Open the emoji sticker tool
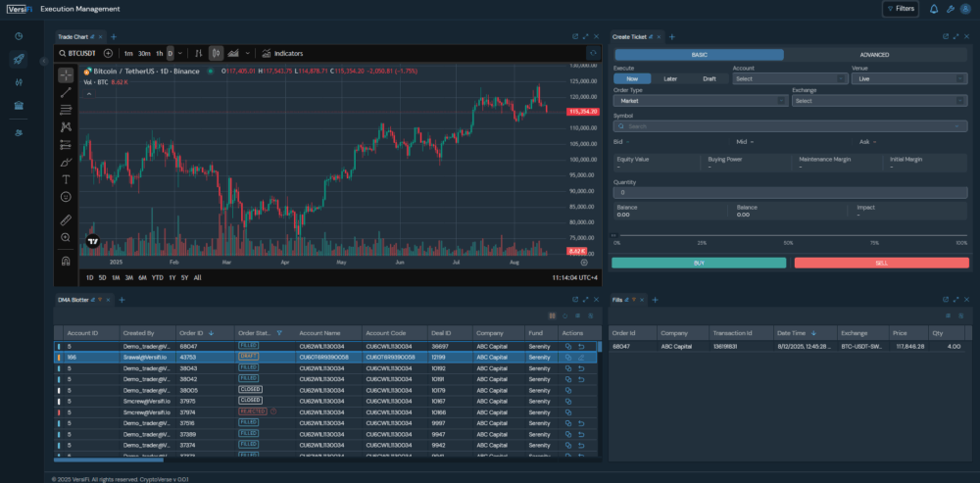 click(x=66, y=197)
